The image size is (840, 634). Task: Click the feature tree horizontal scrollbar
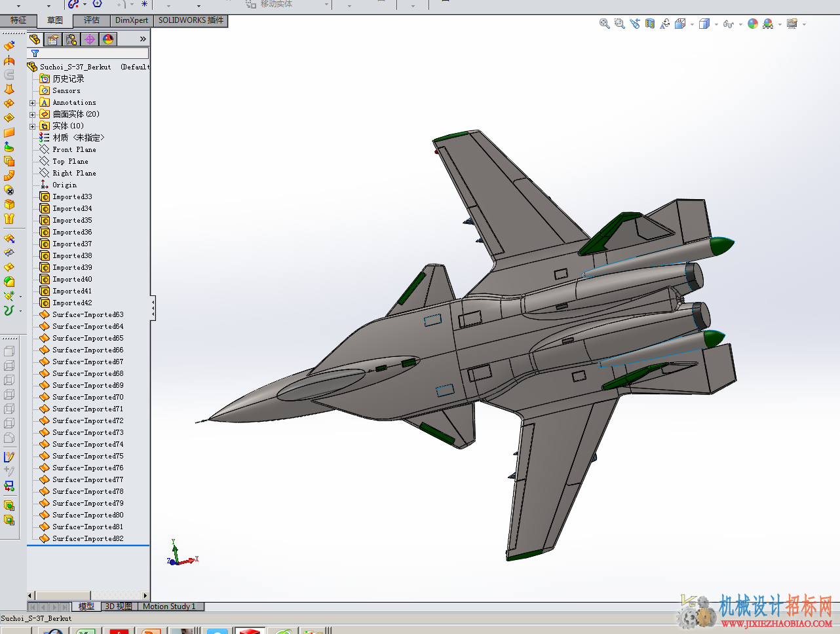pos(88,596)
